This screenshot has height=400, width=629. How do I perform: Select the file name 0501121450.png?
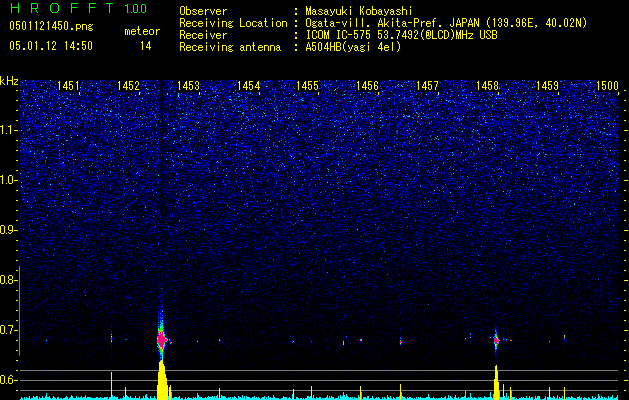tap(51, 27)
